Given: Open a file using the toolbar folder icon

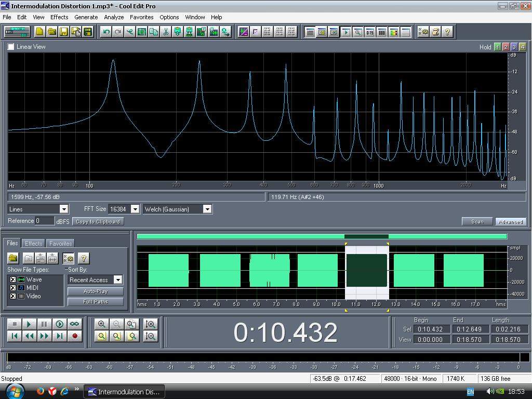Looking at the screenshot, I should (51, 32).
